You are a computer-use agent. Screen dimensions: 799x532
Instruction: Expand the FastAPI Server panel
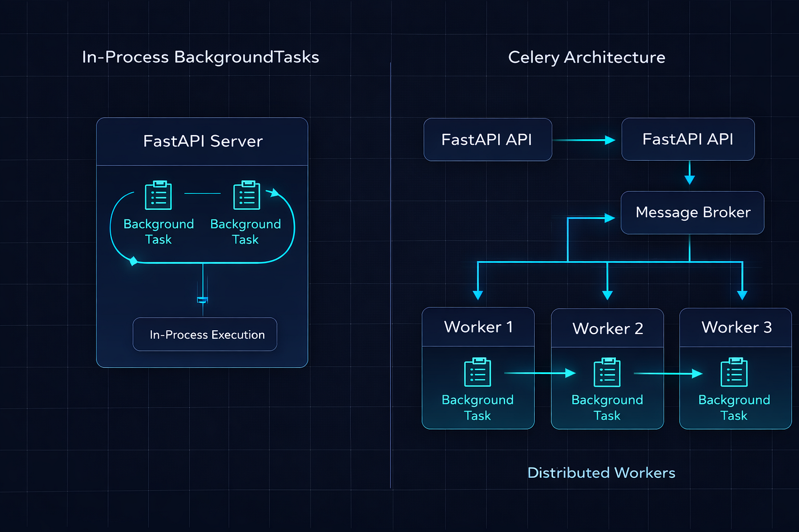click(202, 141)
